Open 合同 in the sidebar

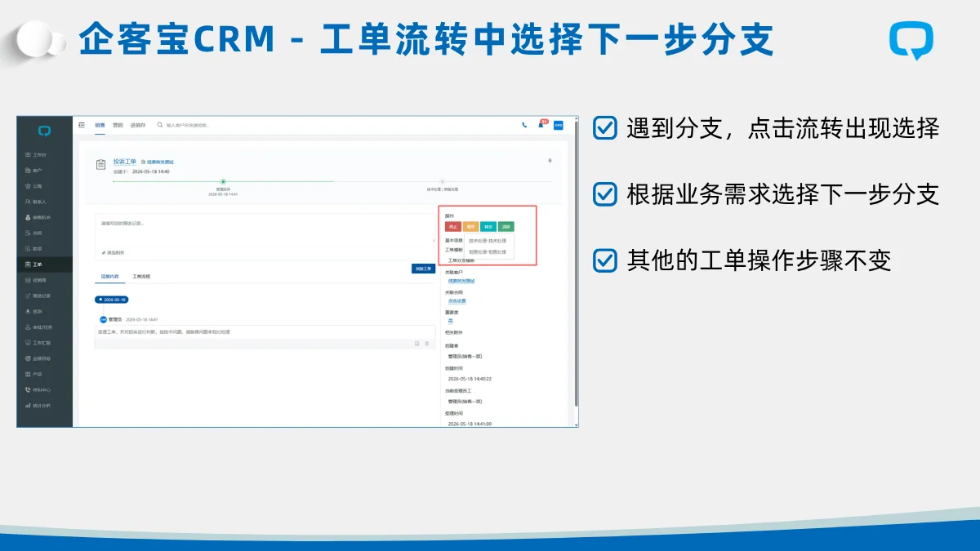click(33, 233)
